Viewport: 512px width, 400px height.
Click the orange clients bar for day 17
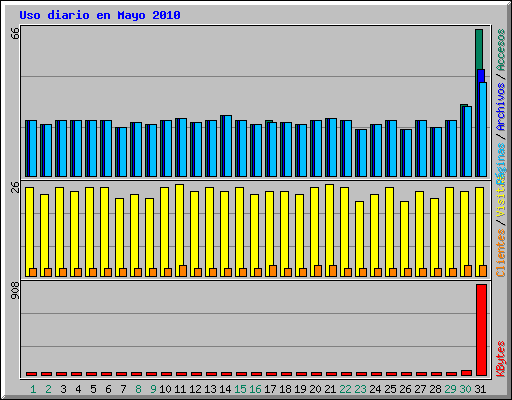273,271
